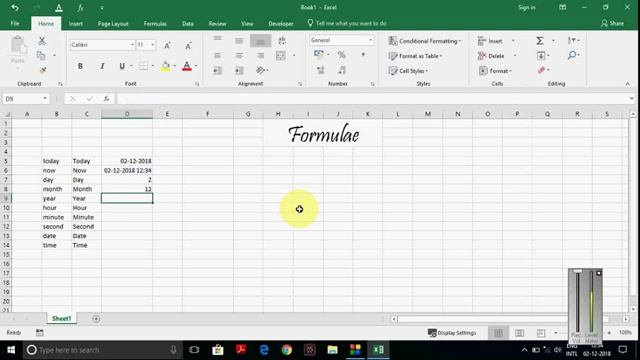Open Format as Table menu
The height and width of the screenshot is (360, 640).
(416, 56)
